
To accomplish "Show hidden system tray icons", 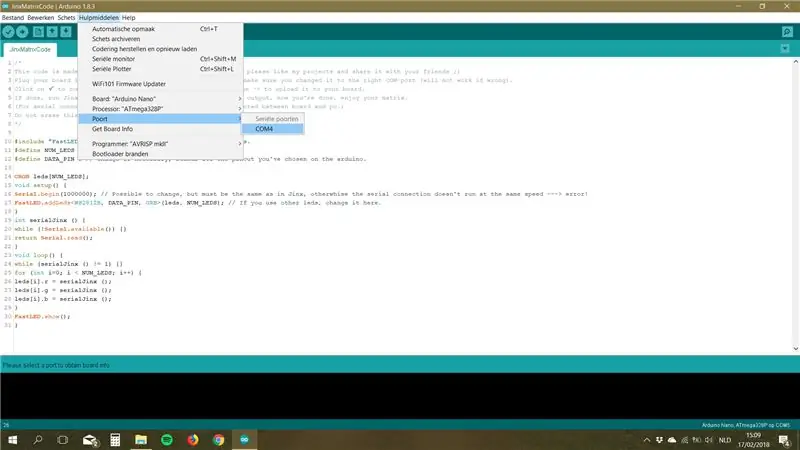I will [646, 440].
